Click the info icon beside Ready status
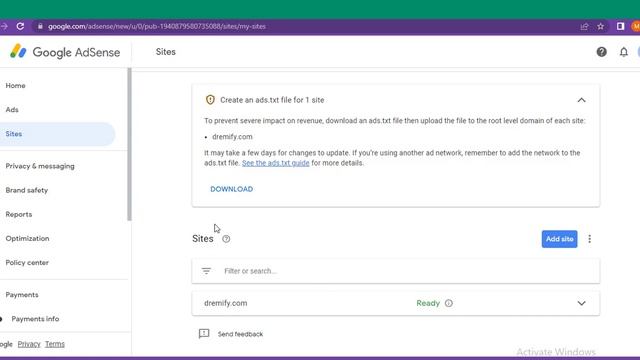Screen dimensions: 640x360 [x=449, y=303]
